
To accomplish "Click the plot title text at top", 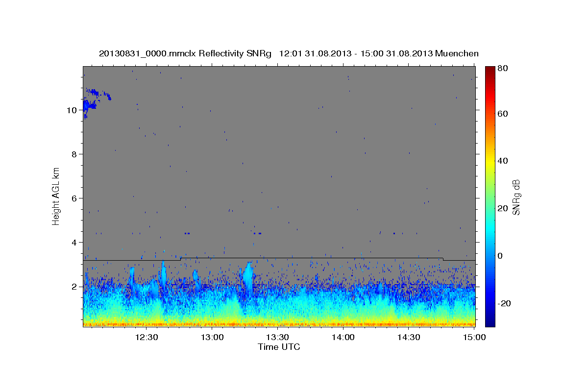I will coord(289,53).
